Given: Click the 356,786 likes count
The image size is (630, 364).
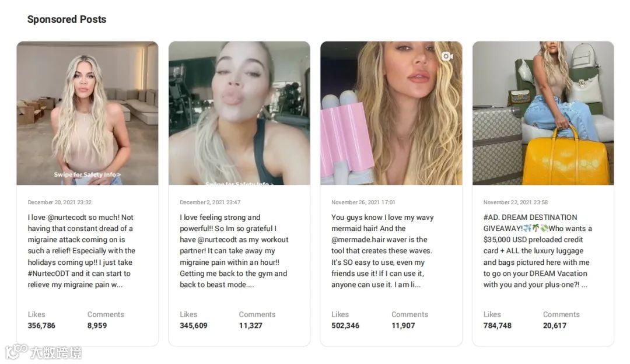Looking at the screenshot, I should tap(41, 325).
